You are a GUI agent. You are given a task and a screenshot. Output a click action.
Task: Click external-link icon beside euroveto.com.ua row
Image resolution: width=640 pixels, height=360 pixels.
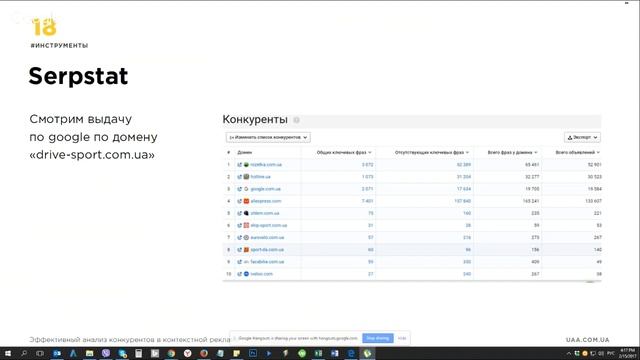[x=240, y=238]
